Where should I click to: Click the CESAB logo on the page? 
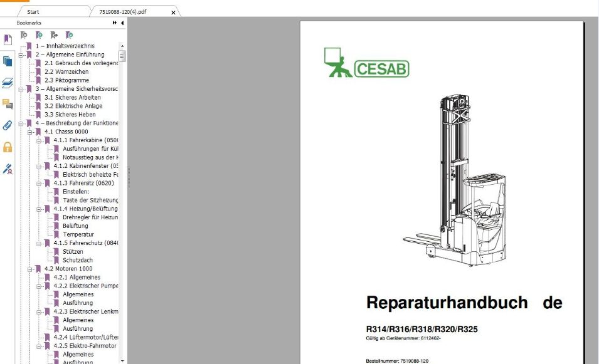pos(366,63)
